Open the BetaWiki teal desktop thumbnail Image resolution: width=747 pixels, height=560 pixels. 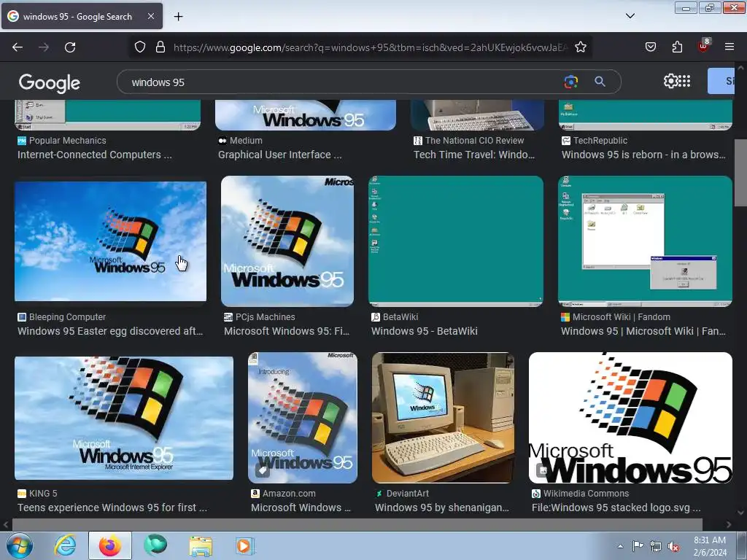pos(456,241)
